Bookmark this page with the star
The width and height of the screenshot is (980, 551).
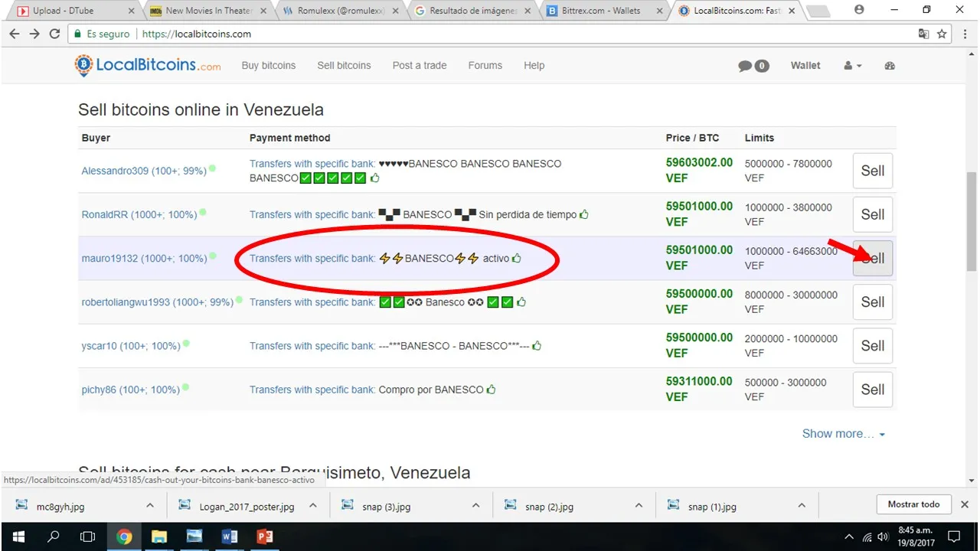tap(942, 34)
